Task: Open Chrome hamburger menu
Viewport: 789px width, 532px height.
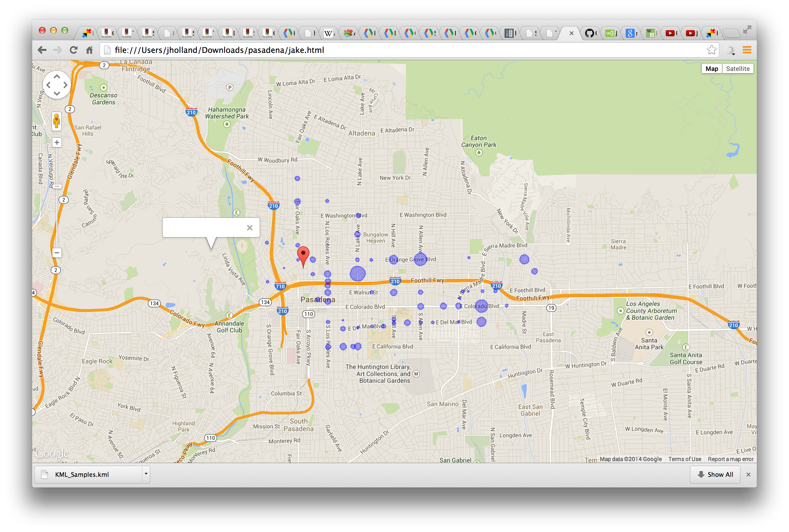Action: click(x=746, y=50)
